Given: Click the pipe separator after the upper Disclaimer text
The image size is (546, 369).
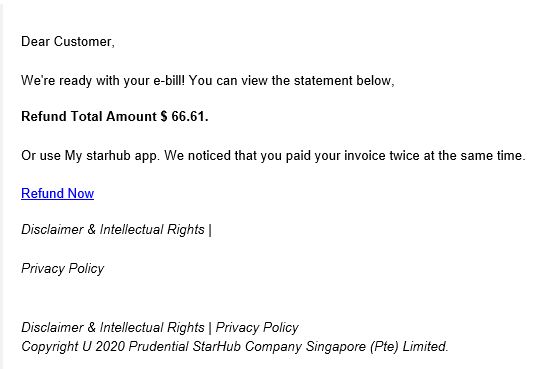Looking at the screenshot, I should tap(210, 230).
